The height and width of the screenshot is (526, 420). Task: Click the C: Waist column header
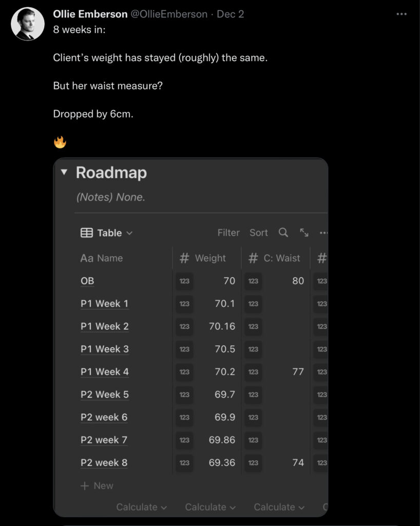pos(275,258)
